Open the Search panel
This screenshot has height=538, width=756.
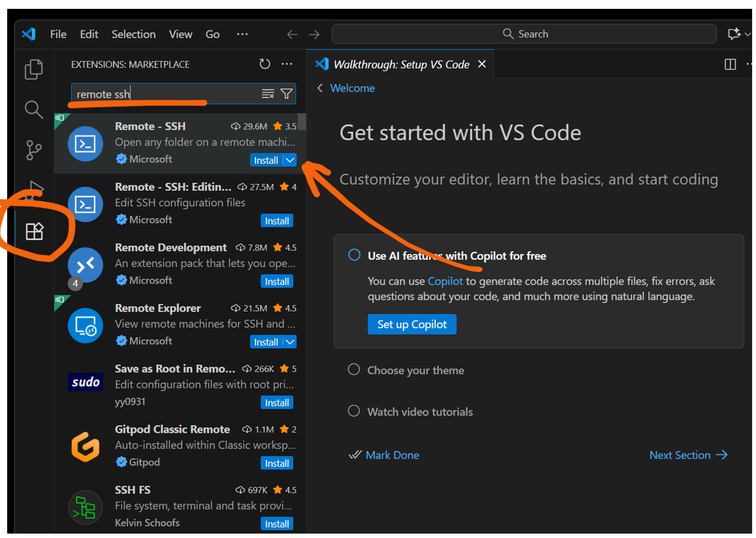click(x=33, y=110)
